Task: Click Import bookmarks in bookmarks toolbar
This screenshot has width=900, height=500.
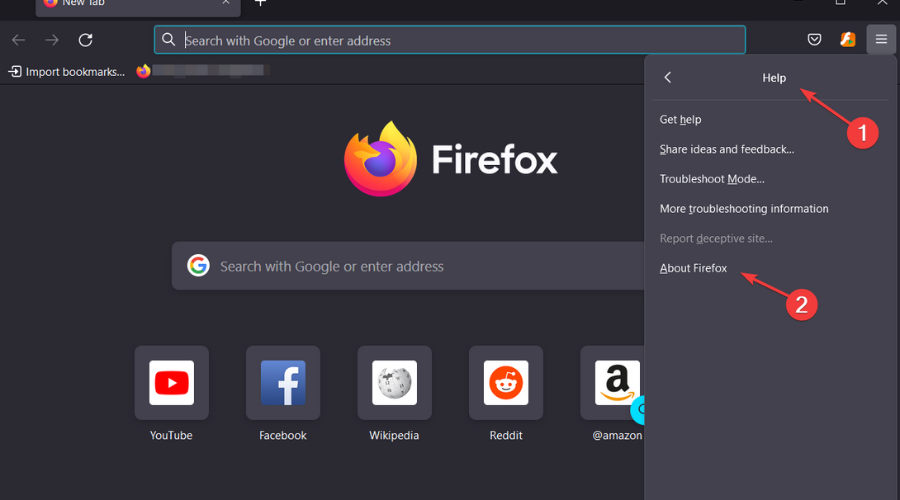Action: (x=67, y=72)
